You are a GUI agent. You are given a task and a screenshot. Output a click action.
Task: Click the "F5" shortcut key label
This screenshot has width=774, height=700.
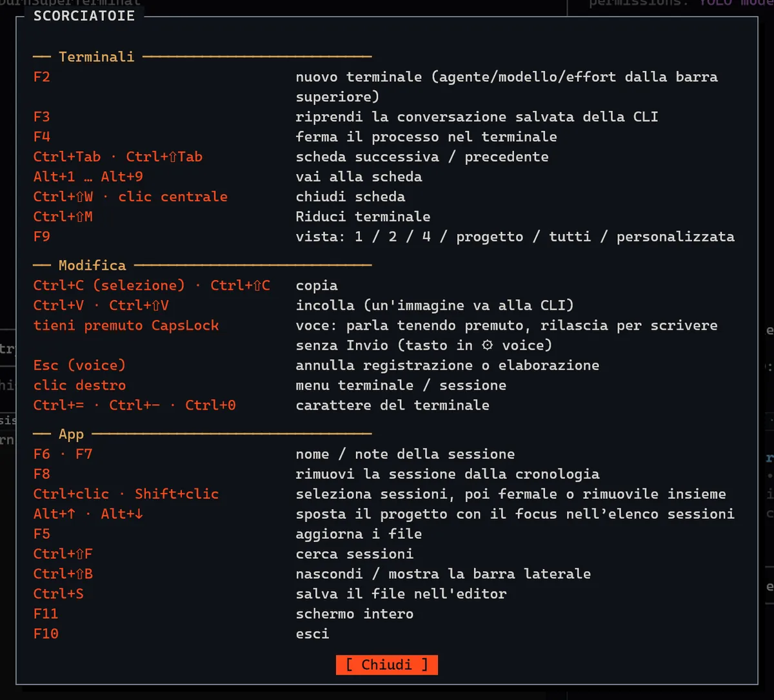pyautogui.click(x=42, y=534)
